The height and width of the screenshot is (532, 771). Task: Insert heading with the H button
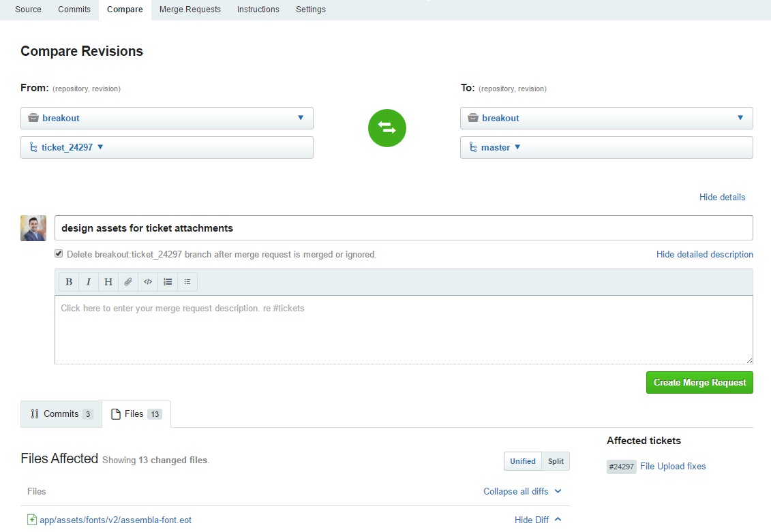click(108, 281)
